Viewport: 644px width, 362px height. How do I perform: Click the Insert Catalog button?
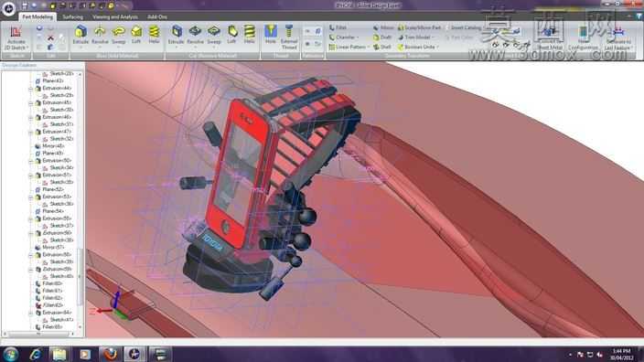pyautogui.click(x=464, y=27)
